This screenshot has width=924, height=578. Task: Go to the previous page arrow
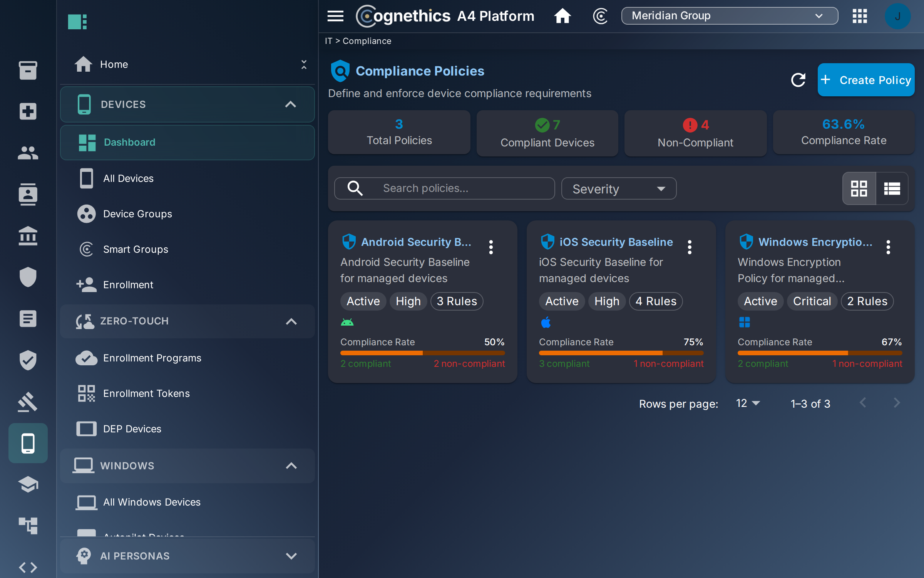pyautogui.click(x=863, y=403)
